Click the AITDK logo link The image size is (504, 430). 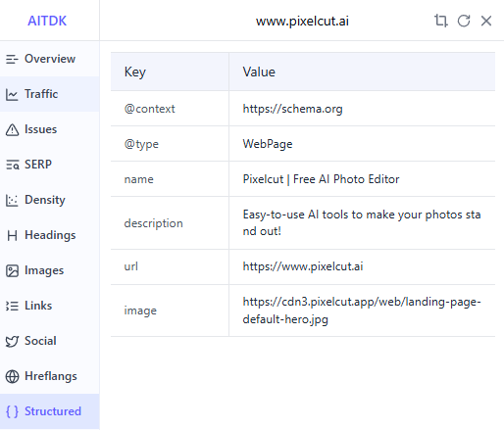pyautogui.click(x=47, y=21)
